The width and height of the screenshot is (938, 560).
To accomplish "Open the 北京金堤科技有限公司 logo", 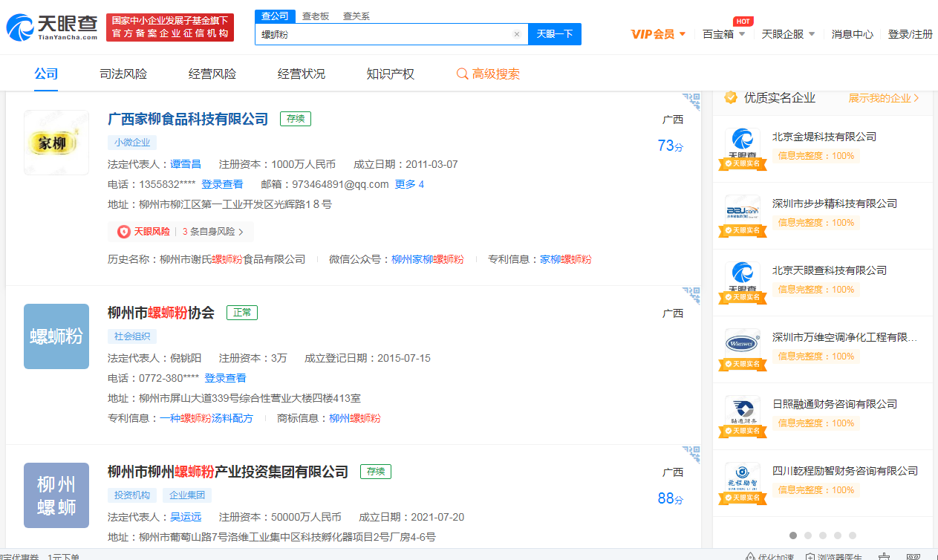I will coord(742,143).
